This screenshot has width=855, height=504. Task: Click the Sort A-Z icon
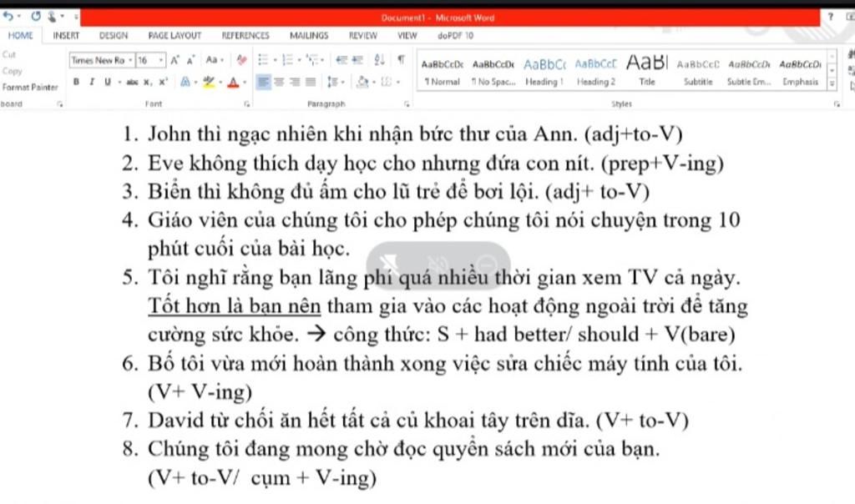tap(380, 60)
